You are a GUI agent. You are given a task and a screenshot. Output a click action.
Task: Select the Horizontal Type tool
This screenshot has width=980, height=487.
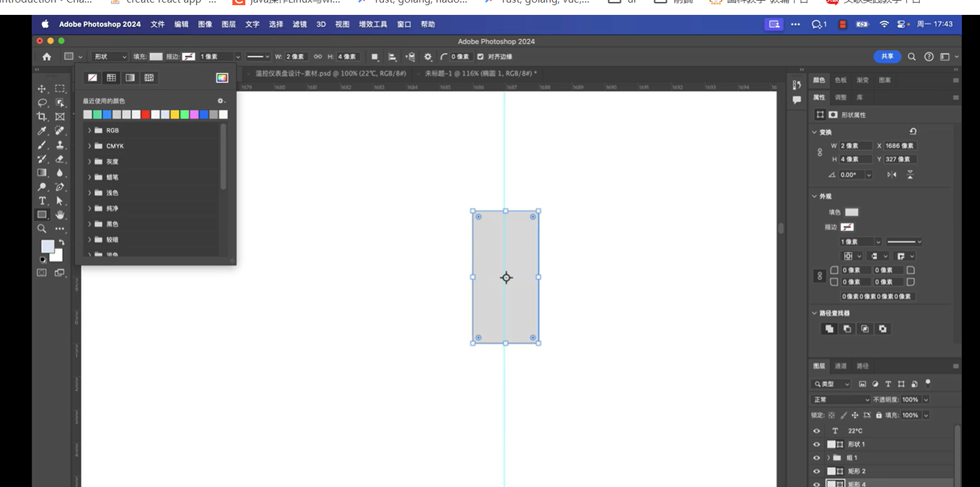tap(42, 201)
